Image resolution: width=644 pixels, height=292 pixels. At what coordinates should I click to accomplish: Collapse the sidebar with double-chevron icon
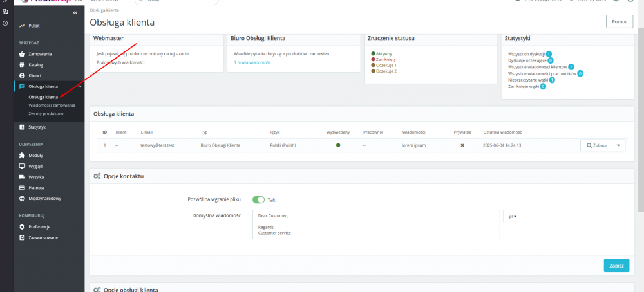click(75, 13)
